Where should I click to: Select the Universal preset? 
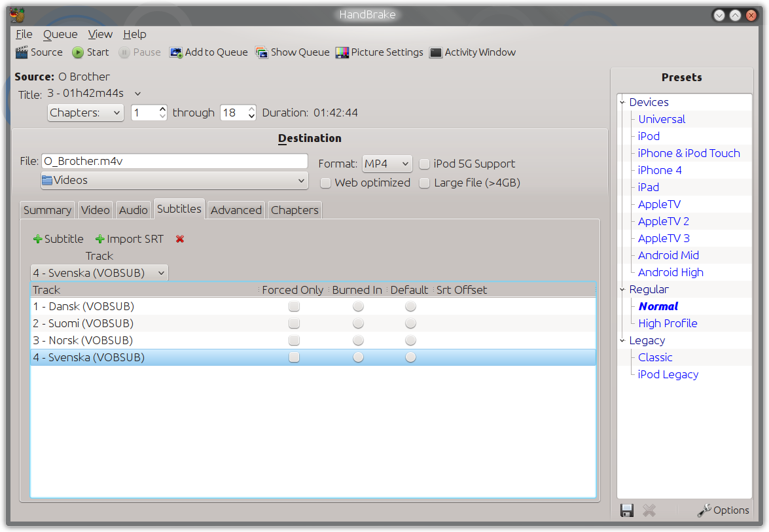point(662,120)
